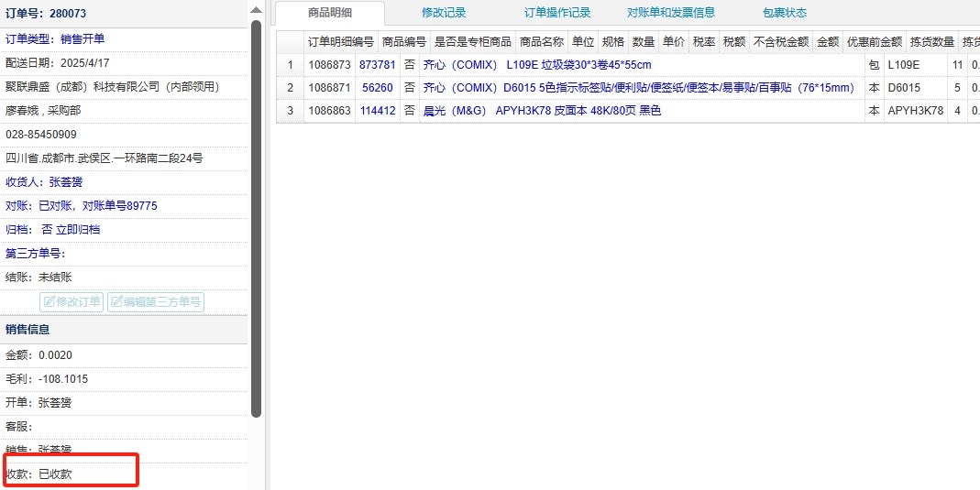Click the 税额 column header
This screenshot has height=490, width=980.
click(x=734, y=42)
